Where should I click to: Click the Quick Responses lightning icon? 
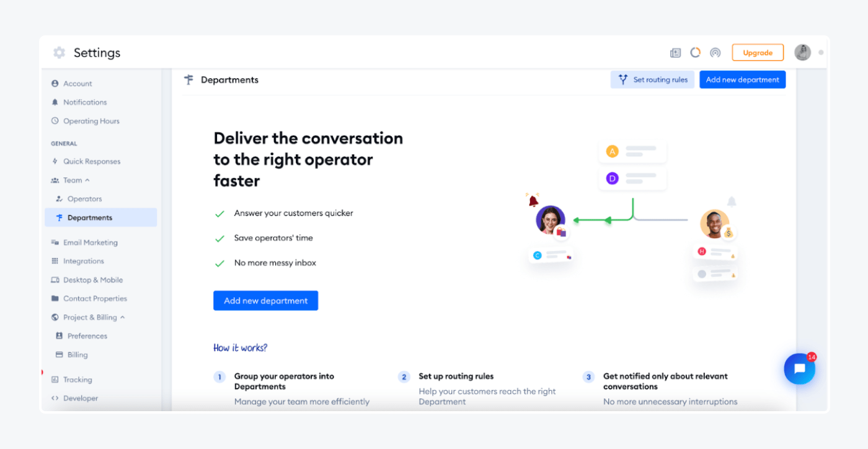click(55, 161)
